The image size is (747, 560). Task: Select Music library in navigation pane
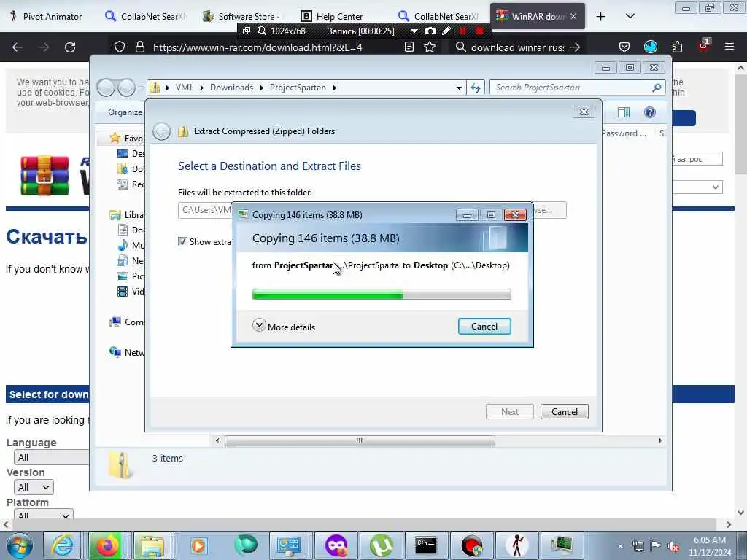[131, 245]
